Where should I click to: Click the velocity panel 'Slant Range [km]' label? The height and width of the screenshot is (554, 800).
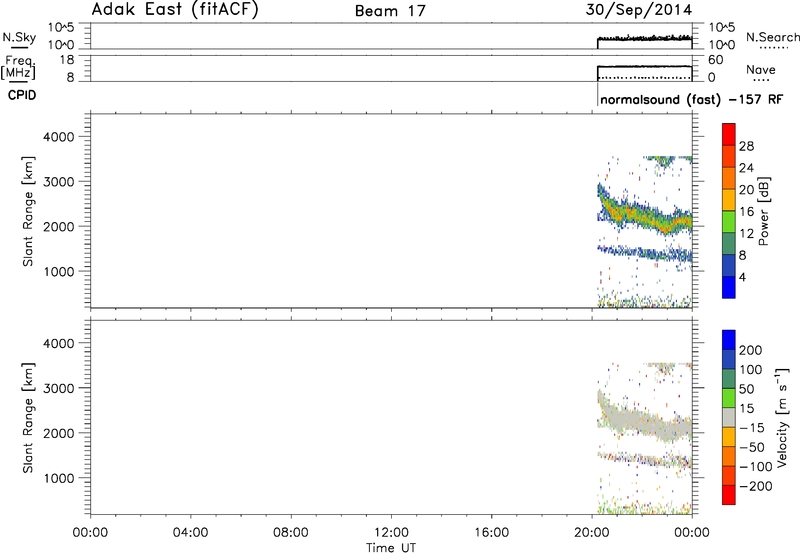pos(28,418)
